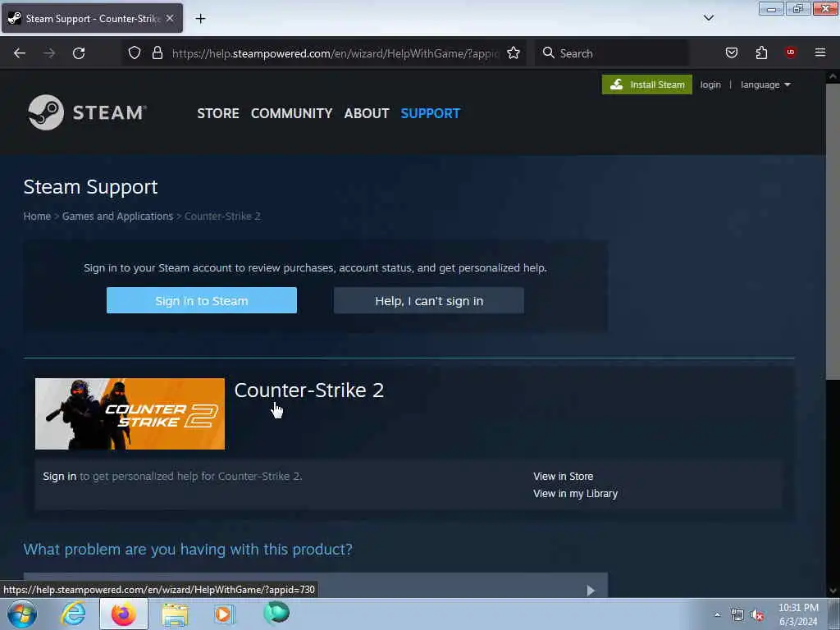This screenshot has width=840, height=630.
Task: Click the Steam logo
Action: pyautogui.click(x=87, y=112)
